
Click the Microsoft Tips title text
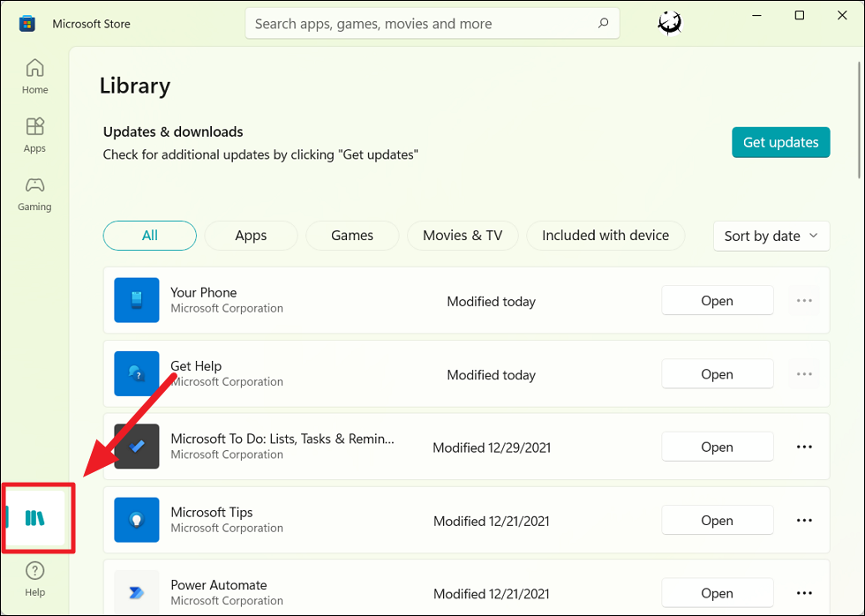coord(211,512)
